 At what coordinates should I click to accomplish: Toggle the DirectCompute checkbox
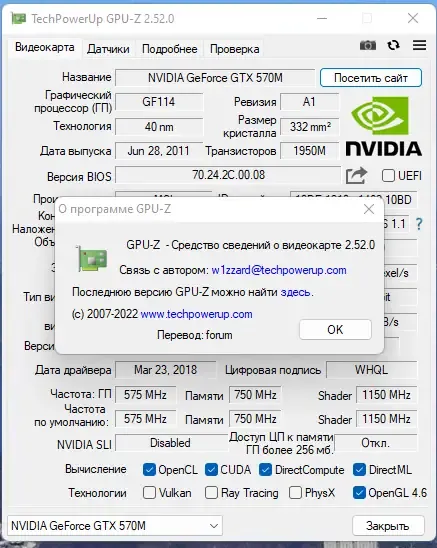(x=265, y=470)
